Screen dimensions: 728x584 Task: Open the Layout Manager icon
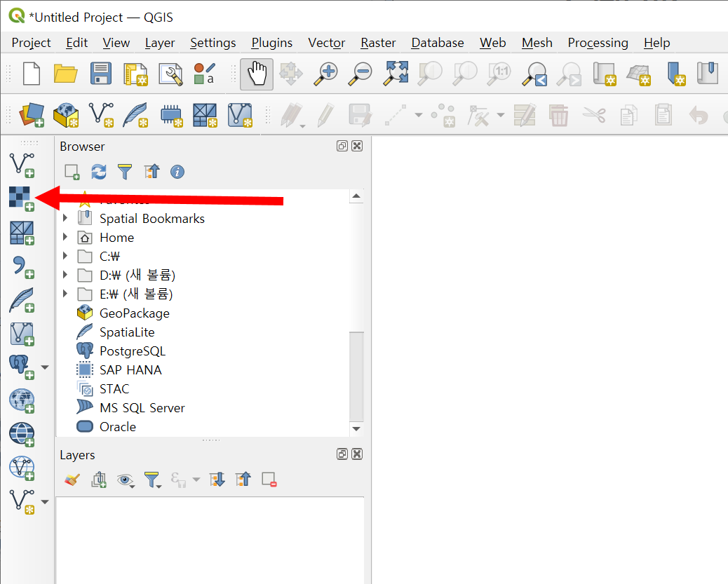click(171, 74)
